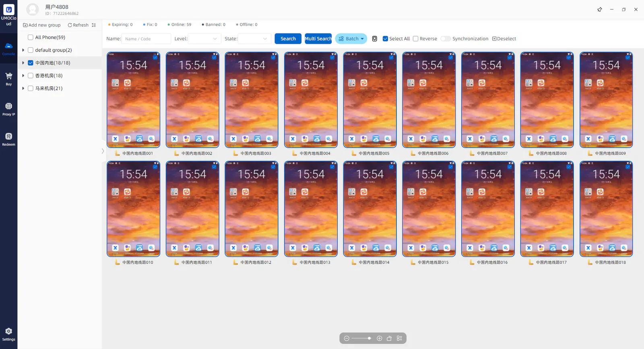Open the State dropdown
Viewport: 644px width, 349px height.
click(254, 39)
